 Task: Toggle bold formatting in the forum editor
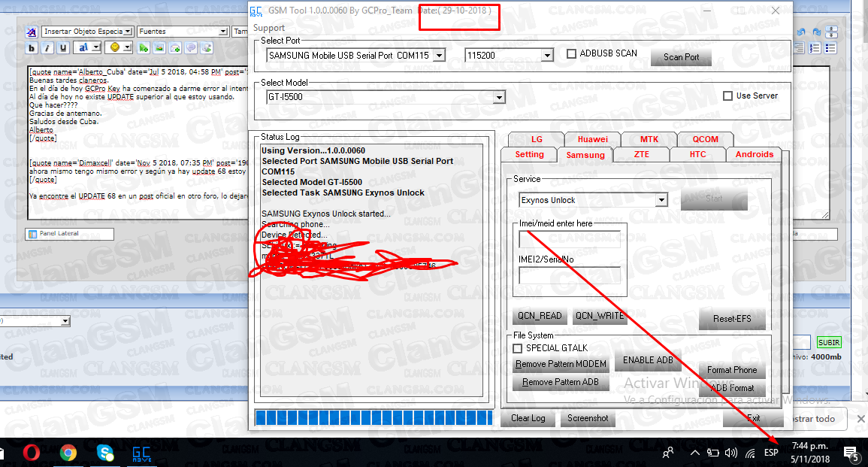pos(31,47)
